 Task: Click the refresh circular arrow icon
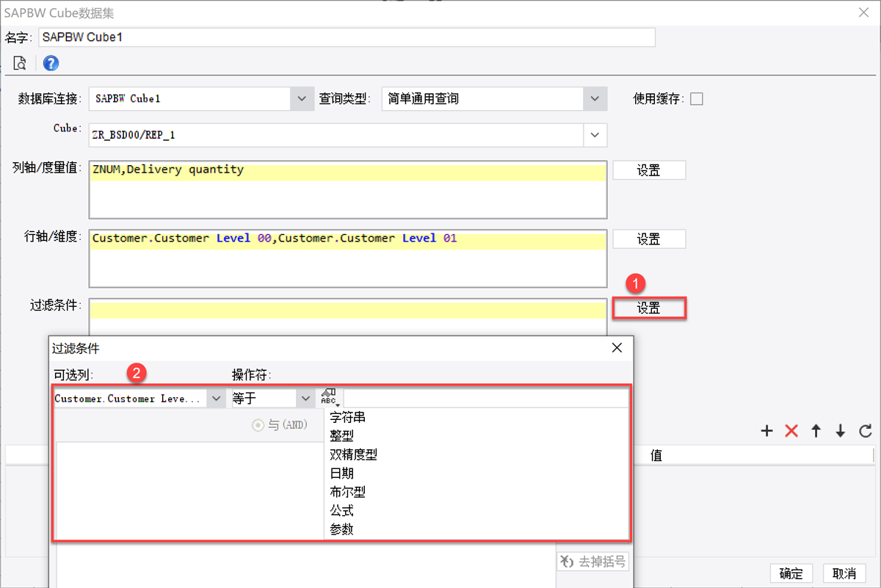tap(866, 431)
